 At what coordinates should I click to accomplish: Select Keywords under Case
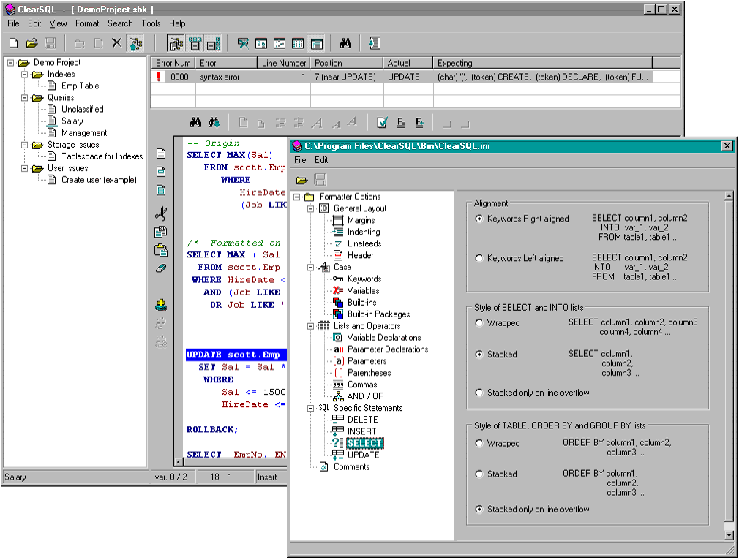(364, 279)
